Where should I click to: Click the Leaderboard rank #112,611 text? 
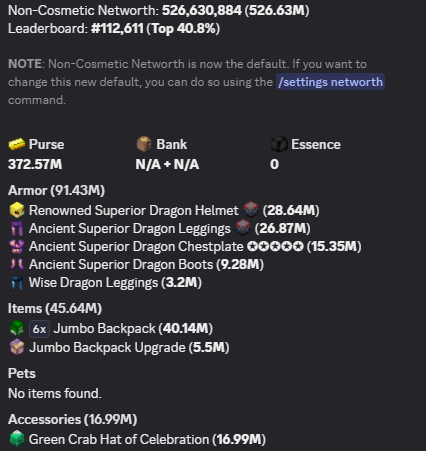[117, 29]
